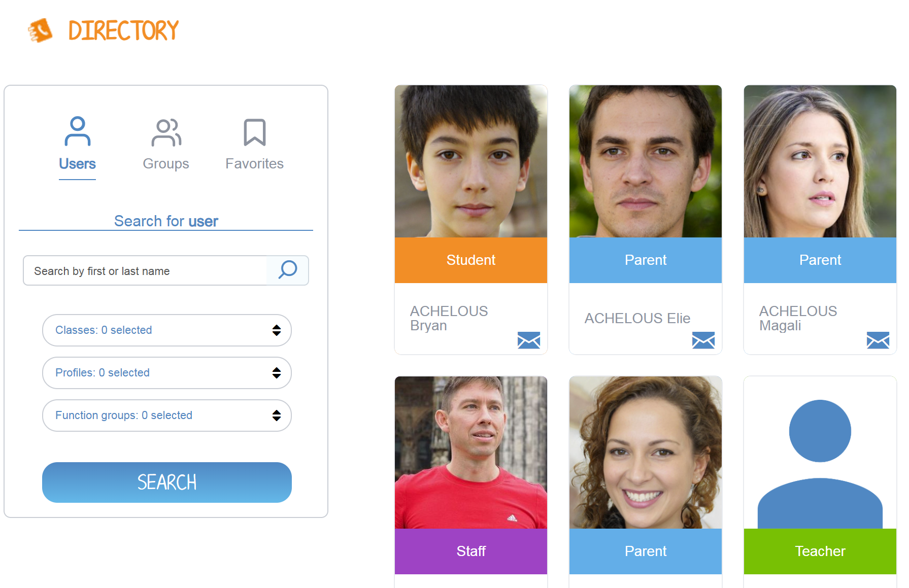Click the orange Directory logo icon
Screen dimensions: 909x588
point(41,30)
